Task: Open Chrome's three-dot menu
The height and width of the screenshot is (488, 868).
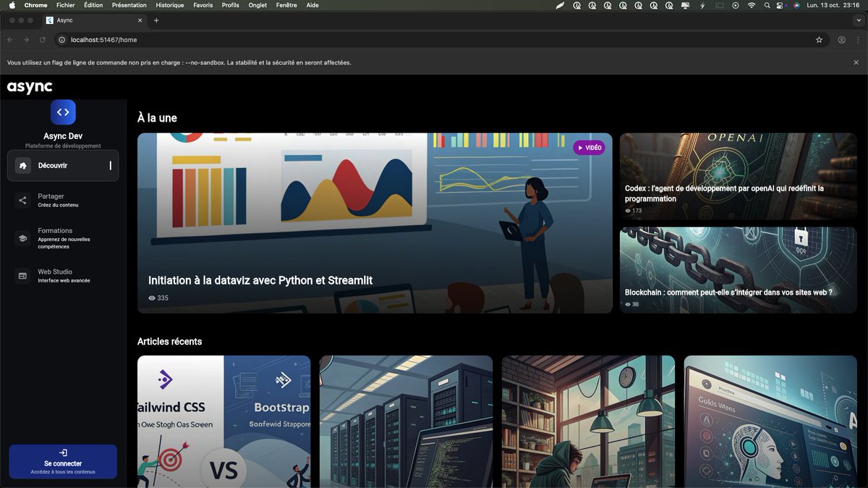Action: [858, 40]
